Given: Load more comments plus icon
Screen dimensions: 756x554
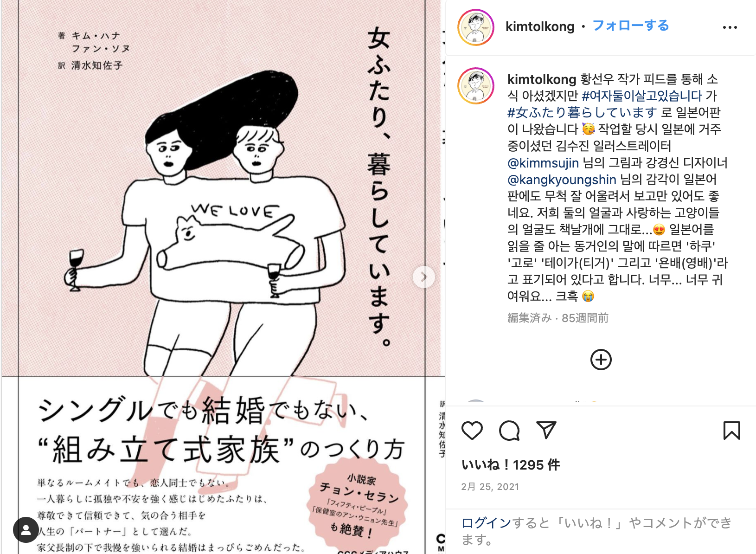Looking at the screenshot, I should pos(601,360).
